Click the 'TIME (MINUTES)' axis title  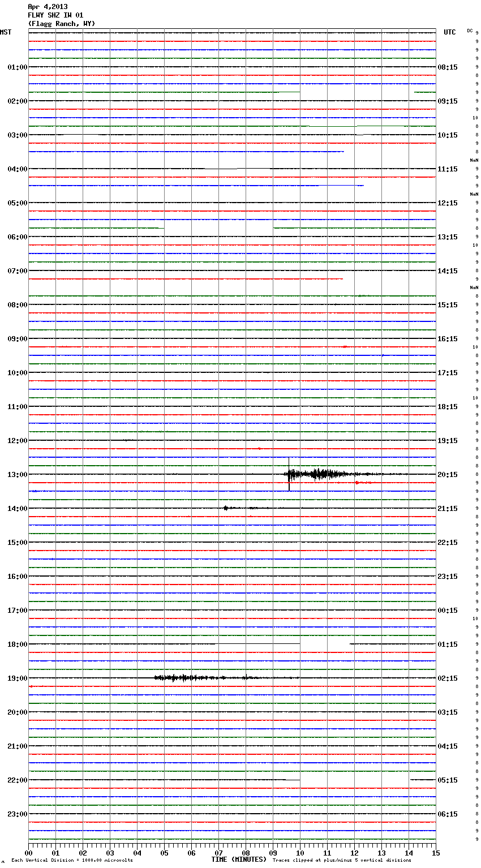(x=239, y=860)
